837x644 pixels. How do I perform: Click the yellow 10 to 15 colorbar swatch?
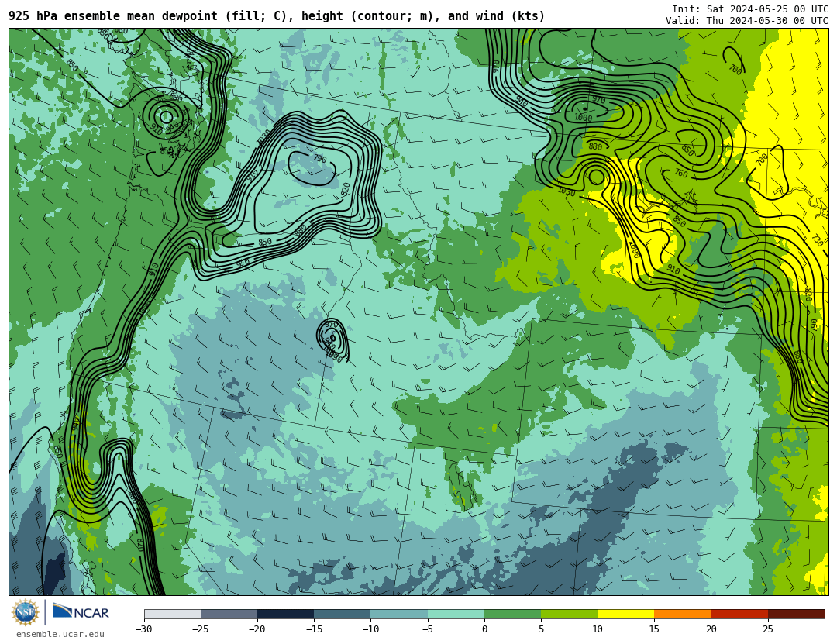tap(625, 614)
